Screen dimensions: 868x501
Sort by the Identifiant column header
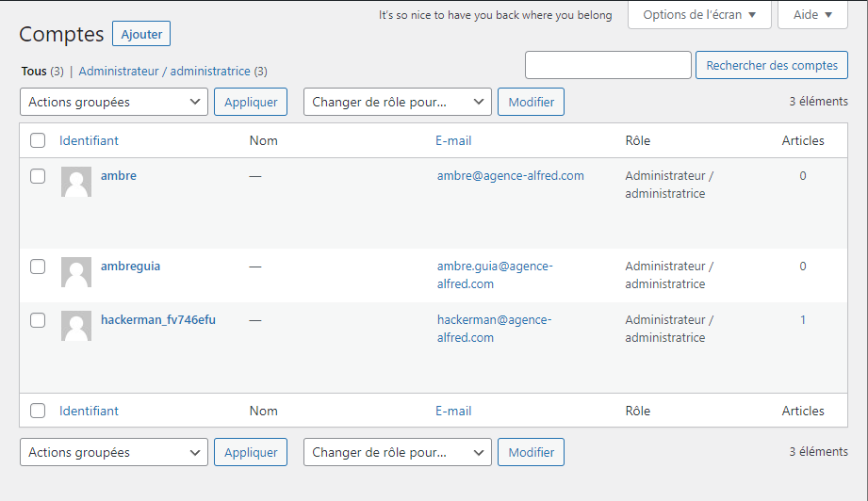coord(89,141)
